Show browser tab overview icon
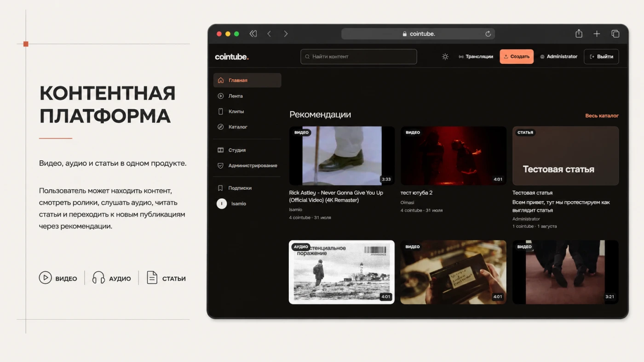The image size is (644, 362). [x=615, y=34]
